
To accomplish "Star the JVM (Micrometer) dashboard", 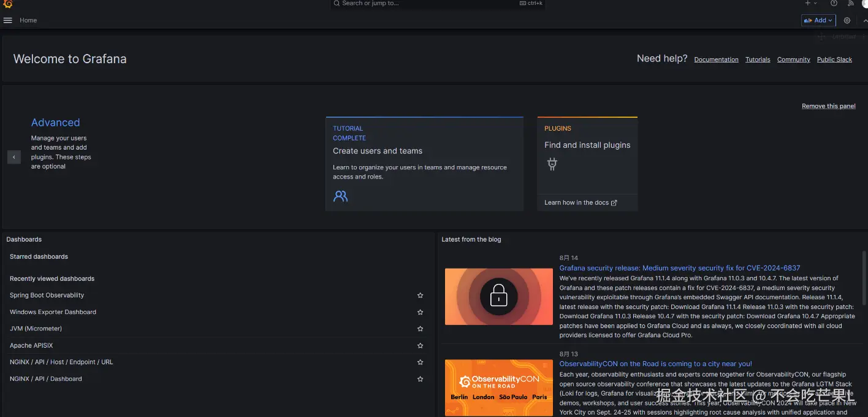I will [421, 329].
